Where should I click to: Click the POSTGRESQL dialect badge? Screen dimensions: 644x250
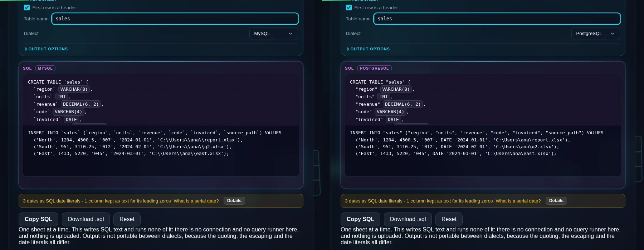[x=374, y=68]
